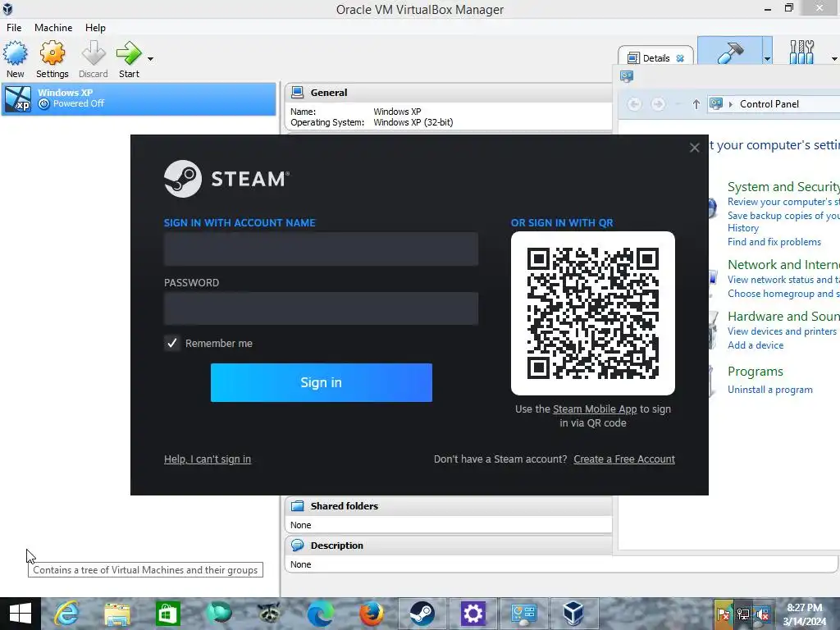Expand the Global Tools dropdown arrow
Viewport: 840px width, 630px height.
point(834,59)
